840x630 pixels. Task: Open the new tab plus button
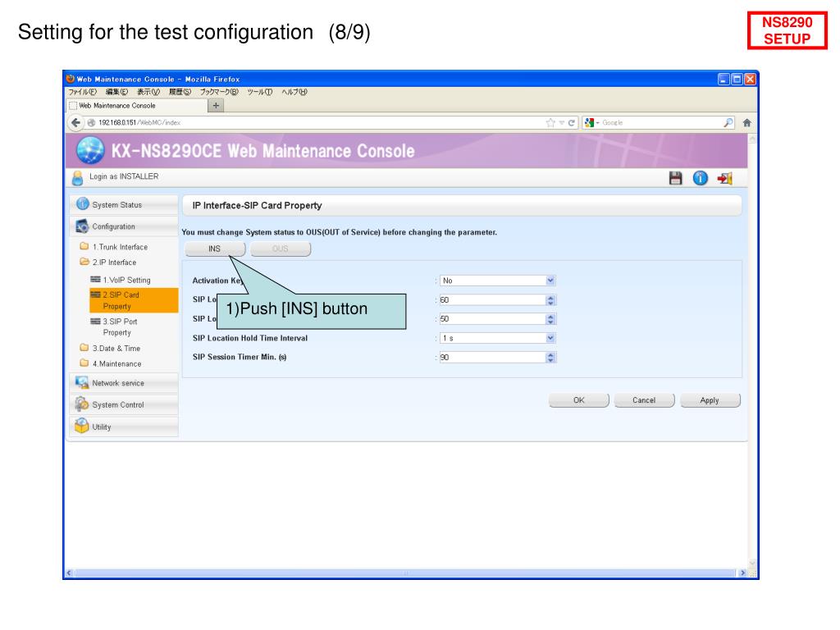click(216, 106)
